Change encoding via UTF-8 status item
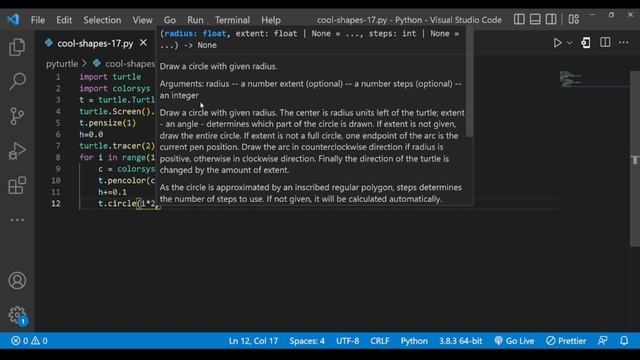Image resolution: width=640 pixels, height=360 pixels. click(x=347, y=341)
